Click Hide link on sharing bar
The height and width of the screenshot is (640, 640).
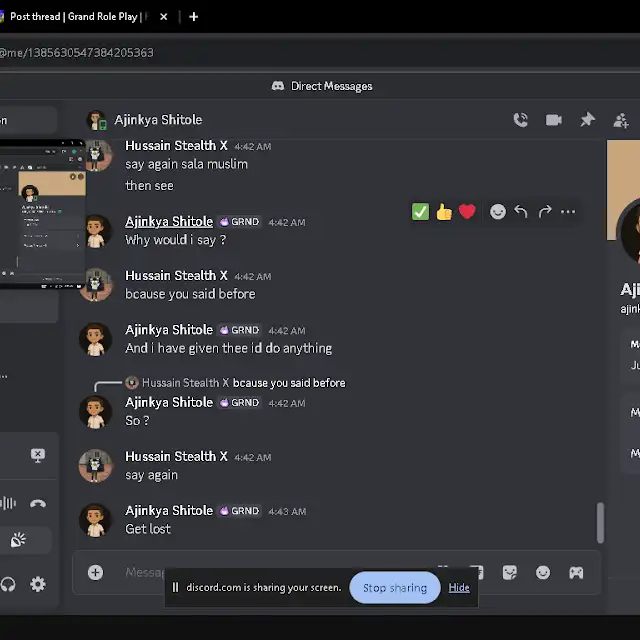[x=459, y=588]
